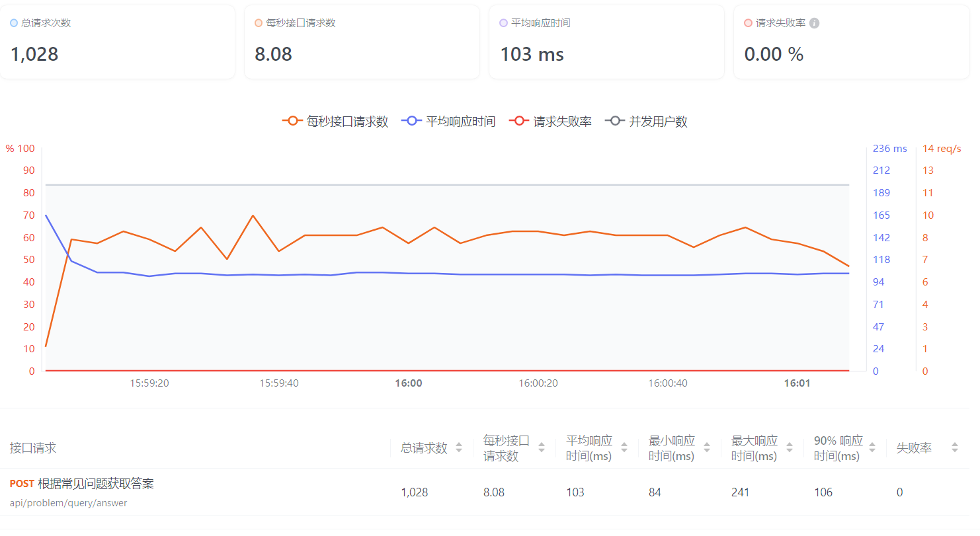Sort table by 总请求数 column arrows
The height and width of the screenshot is (536, 980).
point(459,447)
